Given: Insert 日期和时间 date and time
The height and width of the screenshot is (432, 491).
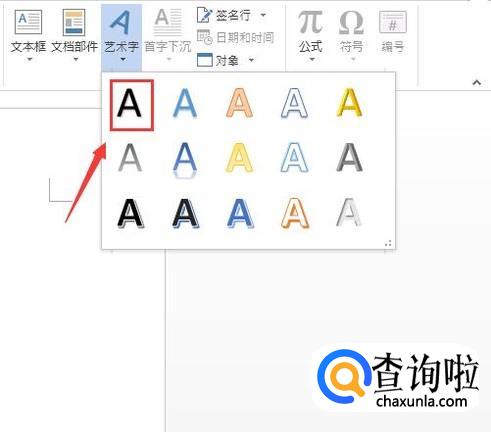Looking at the screenshot, I should coord(235,38).
